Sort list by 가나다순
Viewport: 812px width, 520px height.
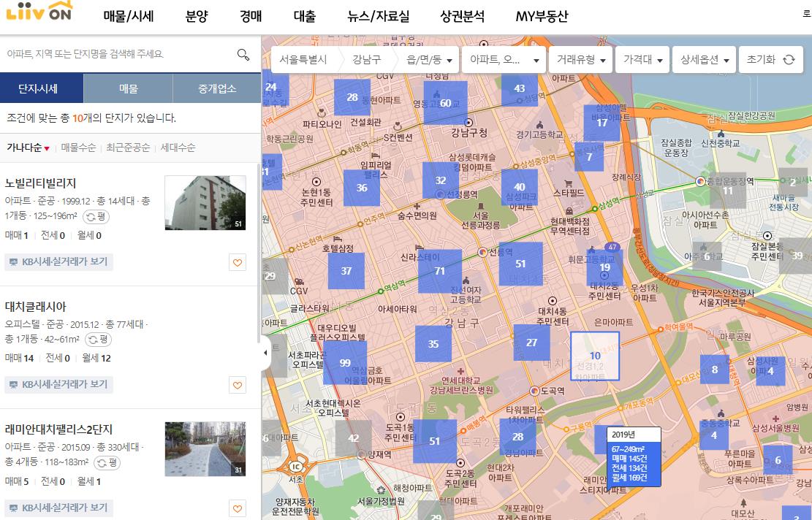tap(28, 148)
